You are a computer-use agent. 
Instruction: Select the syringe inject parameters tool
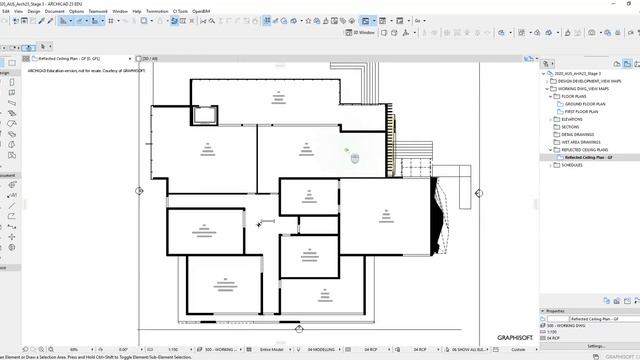(x=50, y=21)
